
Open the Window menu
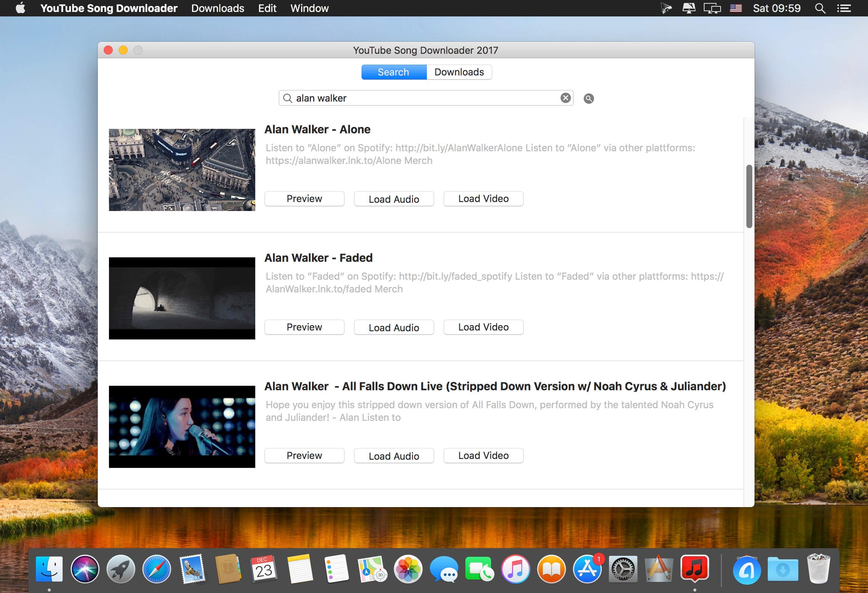point(310,8)
